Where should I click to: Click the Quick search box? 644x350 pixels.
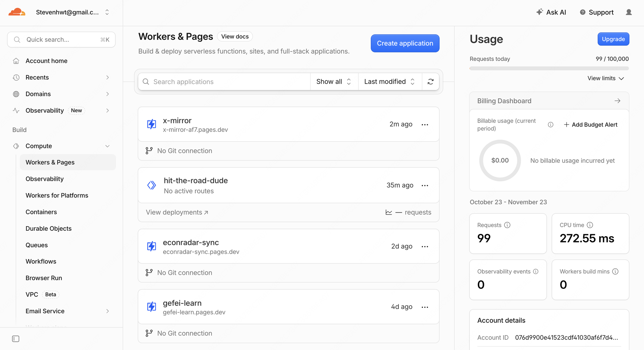tap(62, 40)
